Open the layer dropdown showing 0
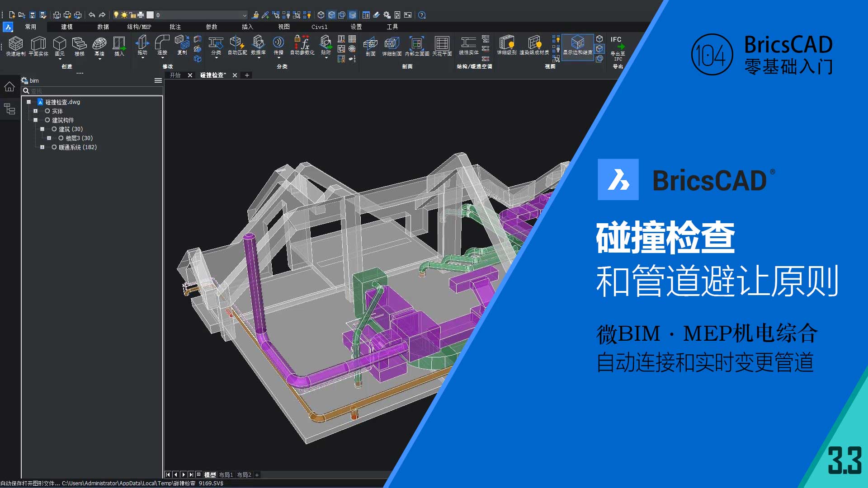 [244, 15]
